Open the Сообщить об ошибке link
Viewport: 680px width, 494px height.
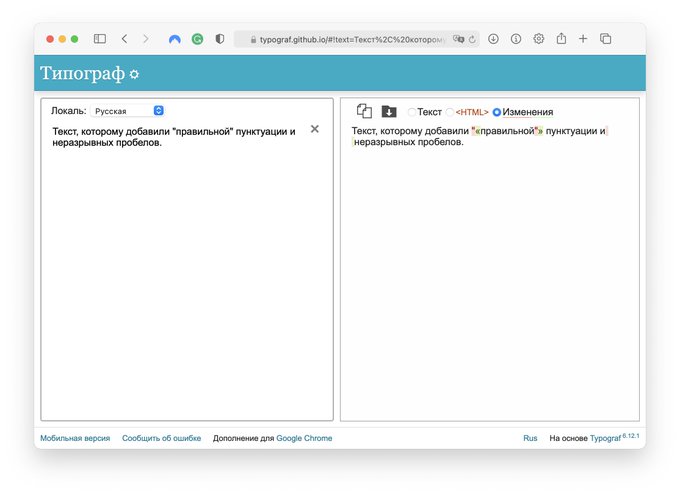(x=161, y=438)
